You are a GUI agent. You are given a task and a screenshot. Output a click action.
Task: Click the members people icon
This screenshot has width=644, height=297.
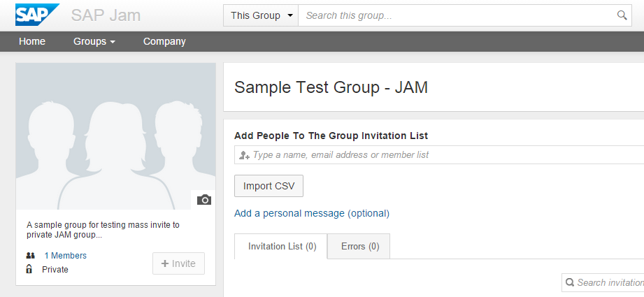30,256
